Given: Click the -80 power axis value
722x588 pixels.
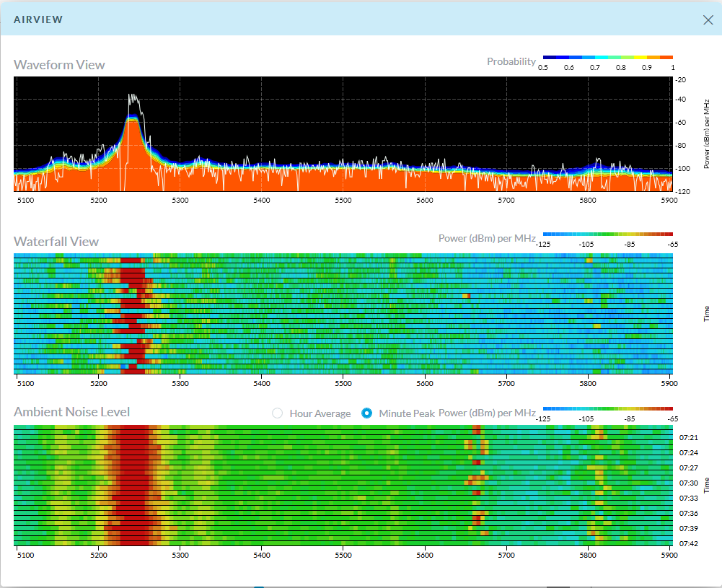Looking at the screenshot, I should pyautogui.click(x=681, y=146).
